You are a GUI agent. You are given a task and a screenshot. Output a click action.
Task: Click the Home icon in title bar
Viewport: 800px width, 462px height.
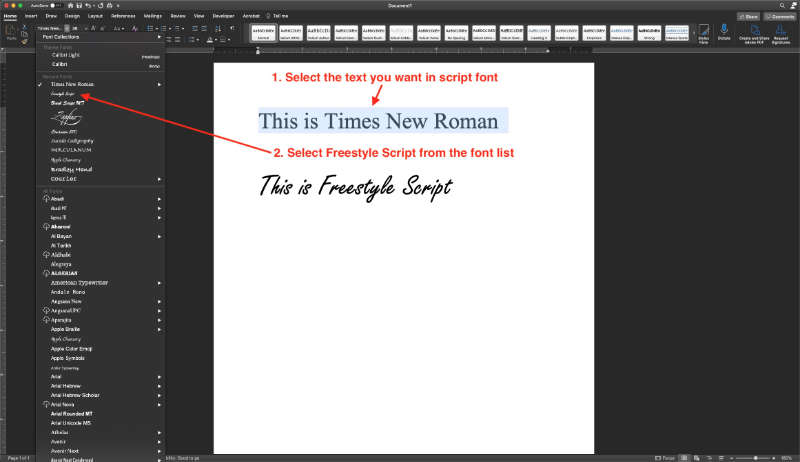[70, 6]
